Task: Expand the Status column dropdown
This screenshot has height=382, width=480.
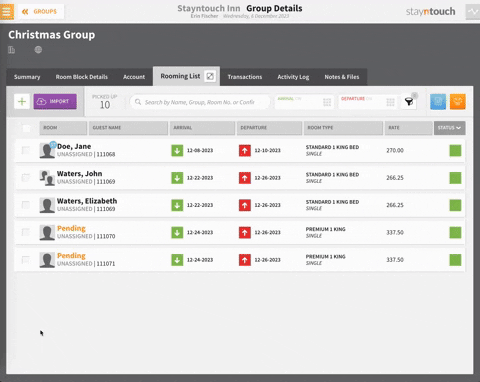Action: tap(449, 128)
